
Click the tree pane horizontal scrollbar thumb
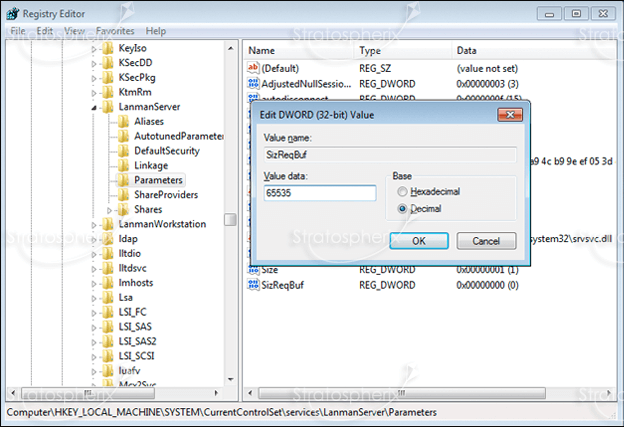pyautogui.click(x=88, y=394)
